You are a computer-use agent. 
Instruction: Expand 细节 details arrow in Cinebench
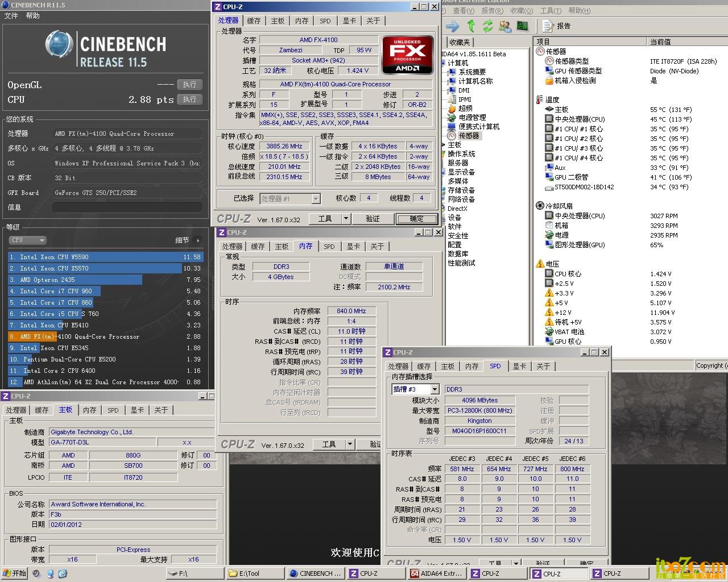(x=197, y=240)
